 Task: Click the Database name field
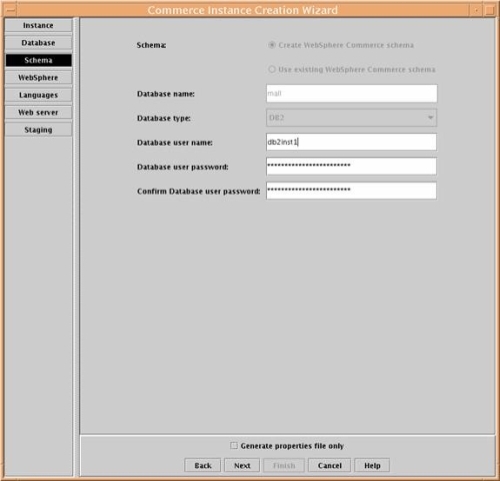352,93
